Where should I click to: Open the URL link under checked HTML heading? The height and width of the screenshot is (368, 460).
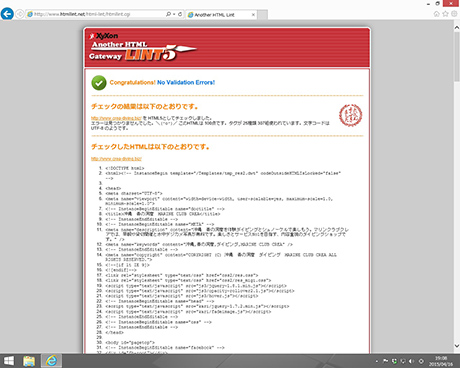116,159
